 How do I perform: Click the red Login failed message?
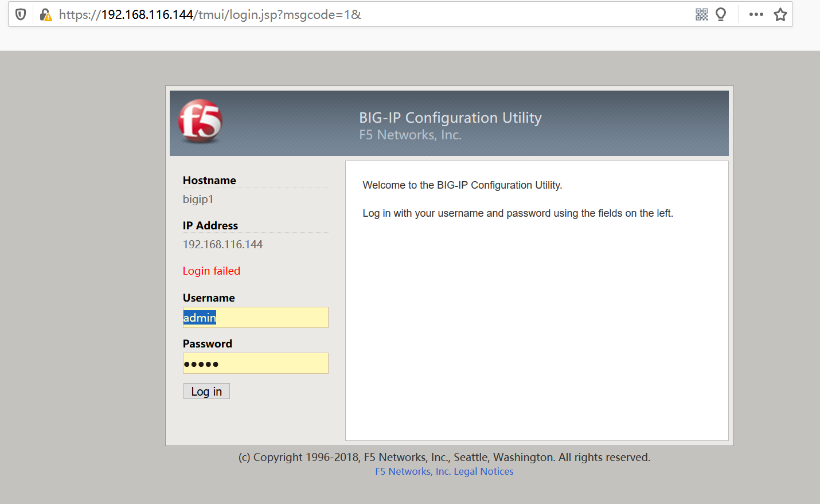click(x=212, y=271)
